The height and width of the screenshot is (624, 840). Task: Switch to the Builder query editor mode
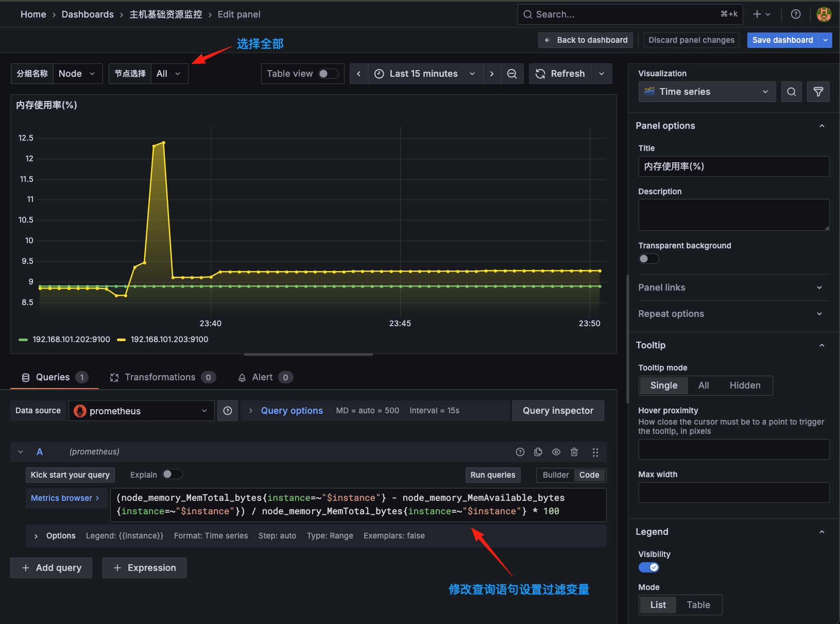555,475
